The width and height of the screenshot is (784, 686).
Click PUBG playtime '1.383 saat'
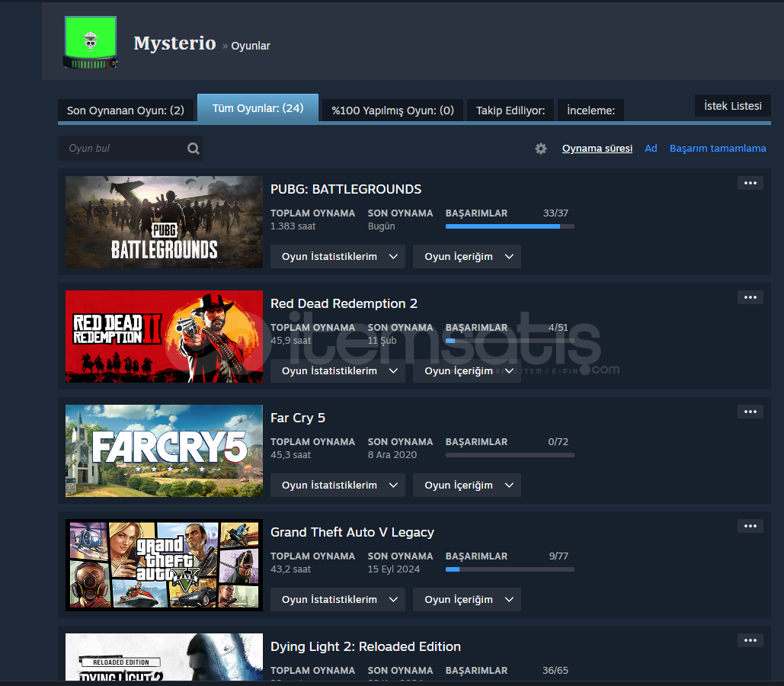coord(293,226)
